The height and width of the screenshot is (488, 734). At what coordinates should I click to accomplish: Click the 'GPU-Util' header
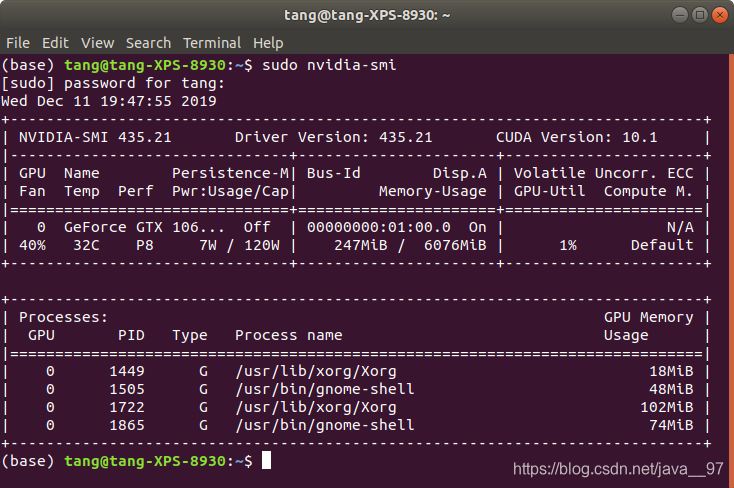(x=550, y=191)
